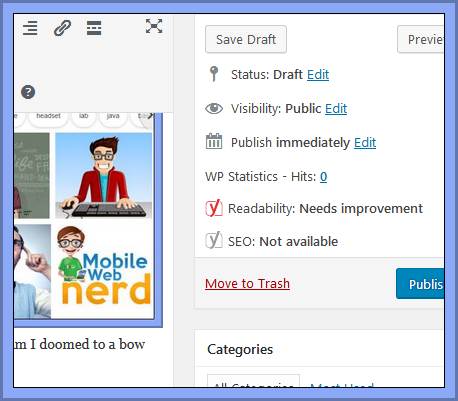Click the Yoast SEO score icon
The image size is (458, 401).
coord(214,240)
